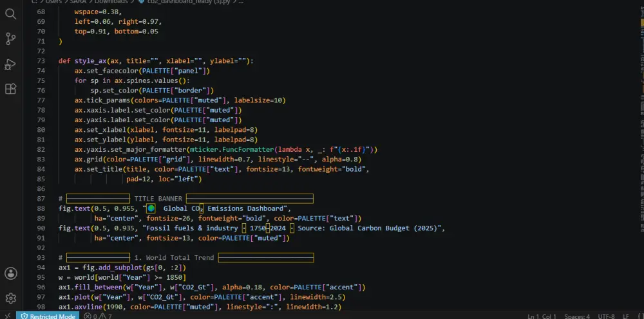Viewport: 644px width, 319px height.
Task: Click 'fontsize=13, color=PALETTE["muted"])' on line 91
Action: coord(218,238)
